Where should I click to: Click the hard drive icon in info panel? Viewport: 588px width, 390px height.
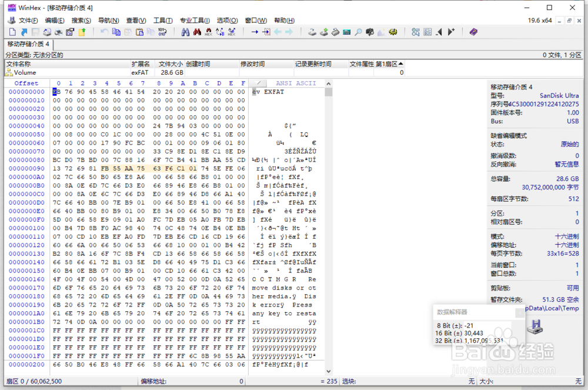point(535,326)
